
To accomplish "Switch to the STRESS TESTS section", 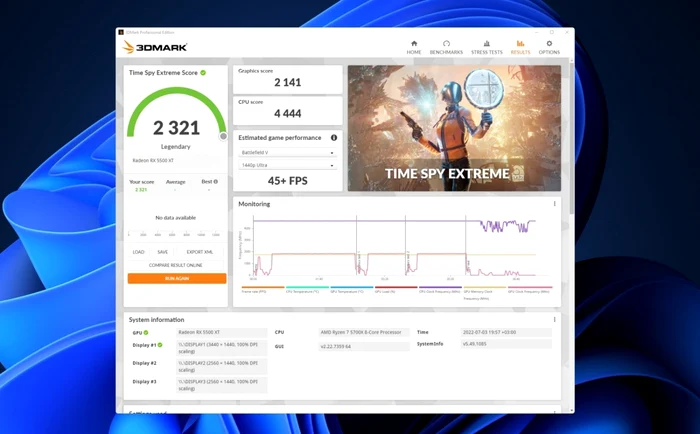I will tap(487, 47).
